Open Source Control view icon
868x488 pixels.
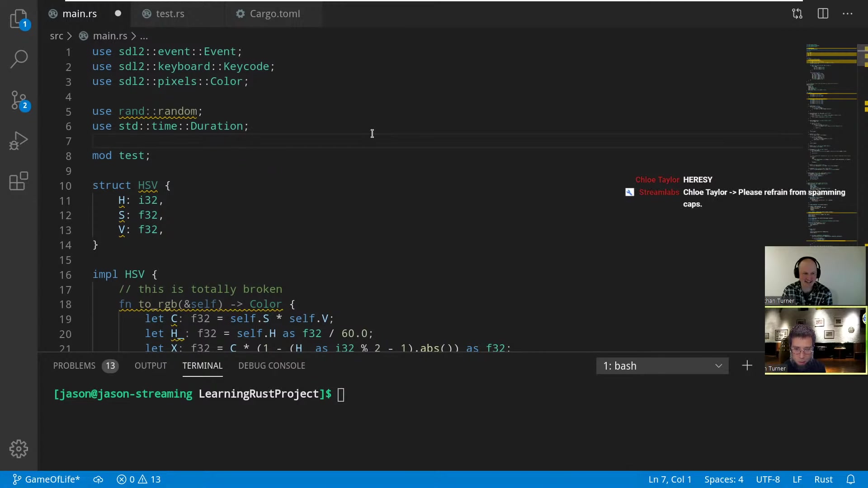[19, 100]
